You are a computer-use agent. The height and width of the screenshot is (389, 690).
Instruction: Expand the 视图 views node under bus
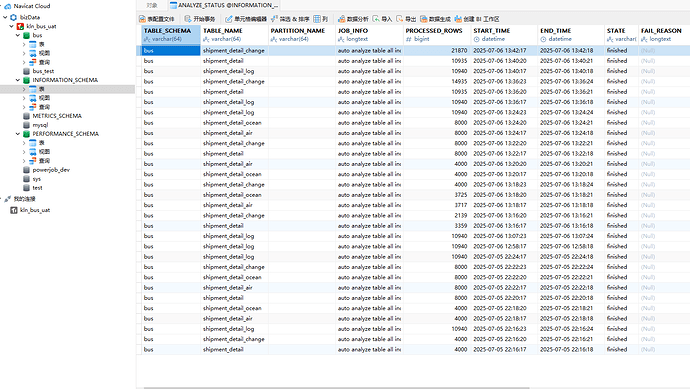[24, 53]
